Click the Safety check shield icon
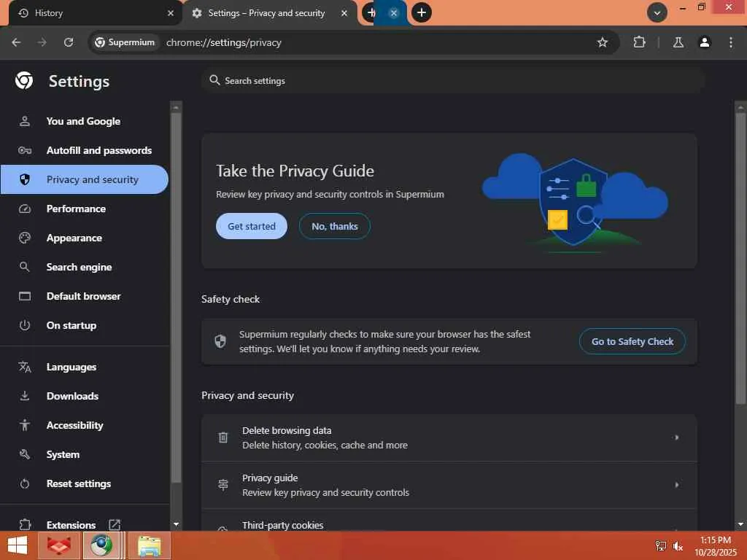The width and height of the screenshot is (747, 560). (220, 341)
